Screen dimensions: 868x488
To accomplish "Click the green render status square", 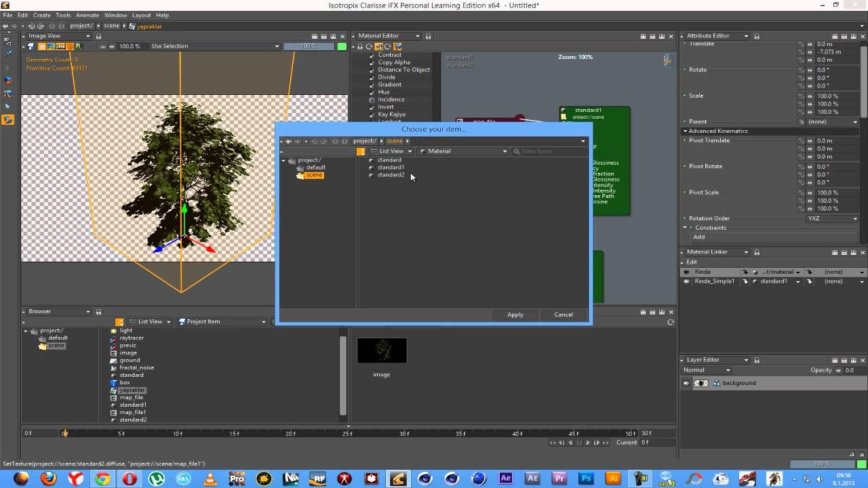I will coord(342,46).
